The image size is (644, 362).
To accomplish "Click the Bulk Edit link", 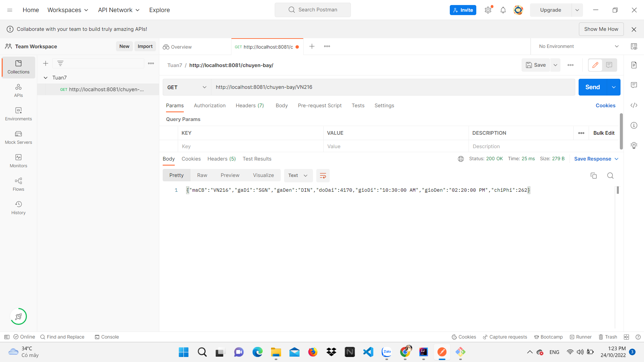I will click(604, 133).
